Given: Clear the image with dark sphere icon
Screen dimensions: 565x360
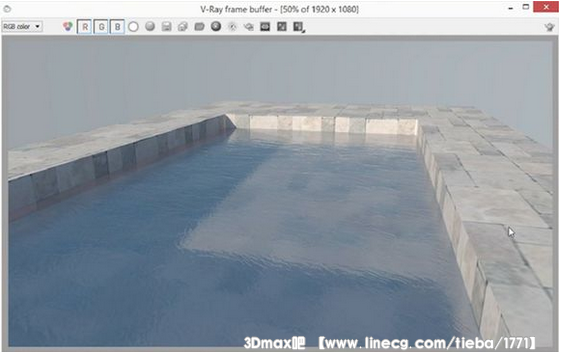Looking at the screenshot, I should [x=216, y=26].
